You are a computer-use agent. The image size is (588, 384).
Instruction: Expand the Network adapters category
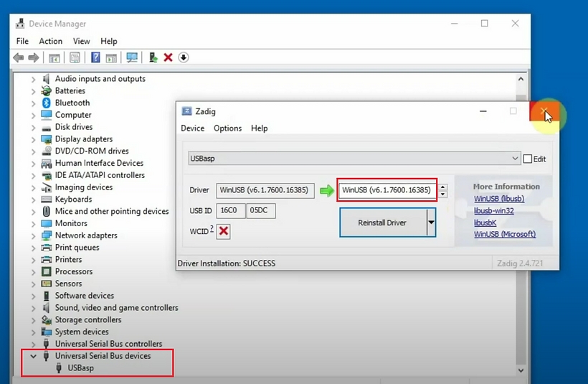(x=33, y=235)
